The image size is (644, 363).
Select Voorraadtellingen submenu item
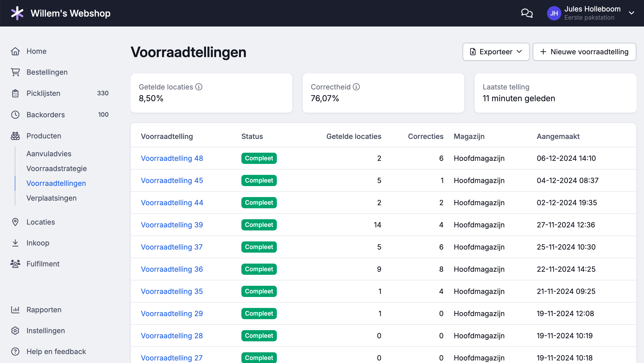[x=56, y=183]
